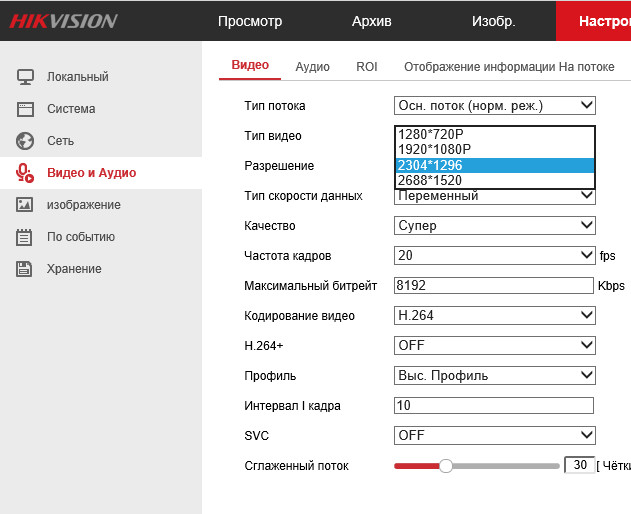
Task: Click the Хранение floppy disk icon
Action: 26,269
